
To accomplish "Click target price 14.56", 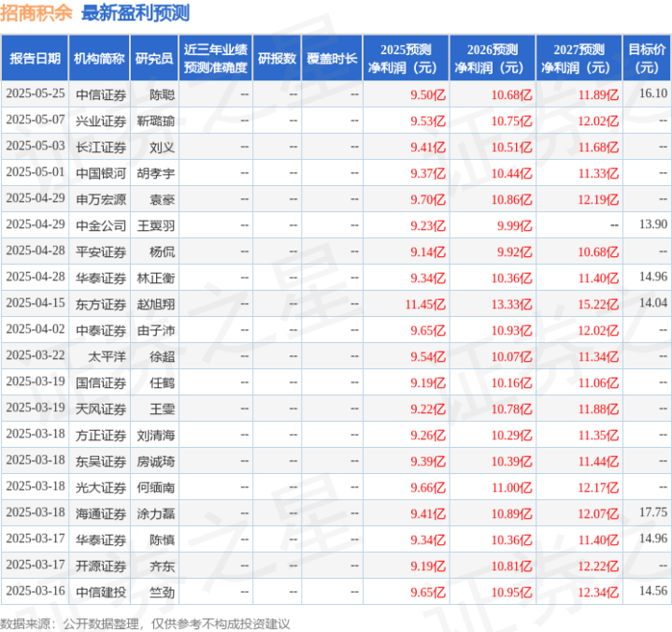I will coord(653,591).
